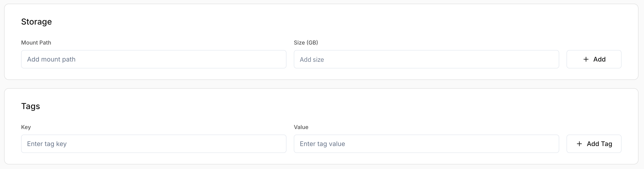
Task: Click the 'Add mount path' placeholder text
Action: 51,59
